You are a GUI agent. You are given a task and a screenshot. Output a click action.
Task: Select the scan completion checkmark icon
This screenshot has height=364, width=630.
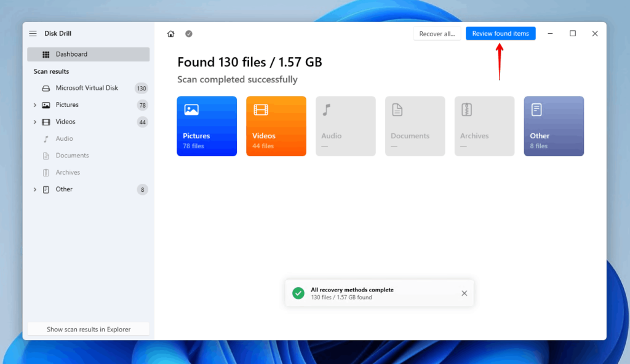tap(188, 34)
